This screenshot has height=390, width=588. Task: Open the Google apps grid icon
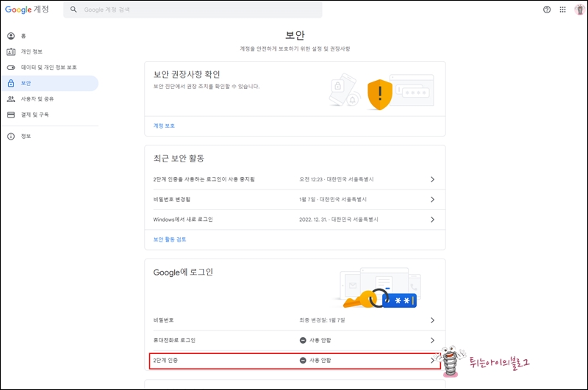coord(562,10)
